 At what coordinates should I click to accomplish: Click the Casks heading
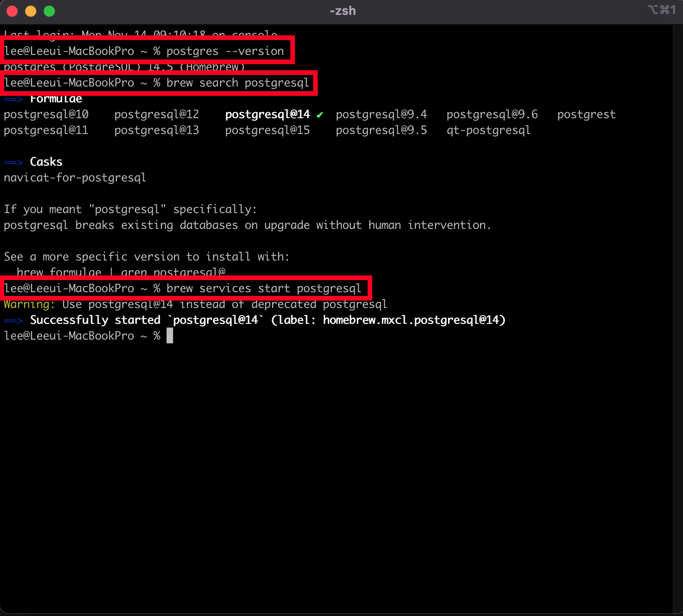46,162
